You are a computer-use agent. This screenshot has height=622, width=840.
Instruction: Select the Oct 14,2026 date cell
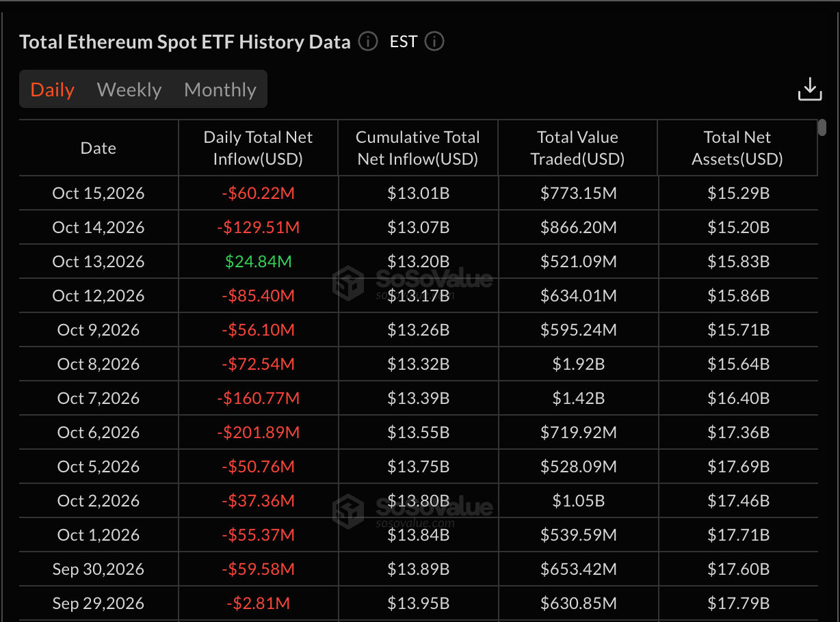[x=99, y=228]
